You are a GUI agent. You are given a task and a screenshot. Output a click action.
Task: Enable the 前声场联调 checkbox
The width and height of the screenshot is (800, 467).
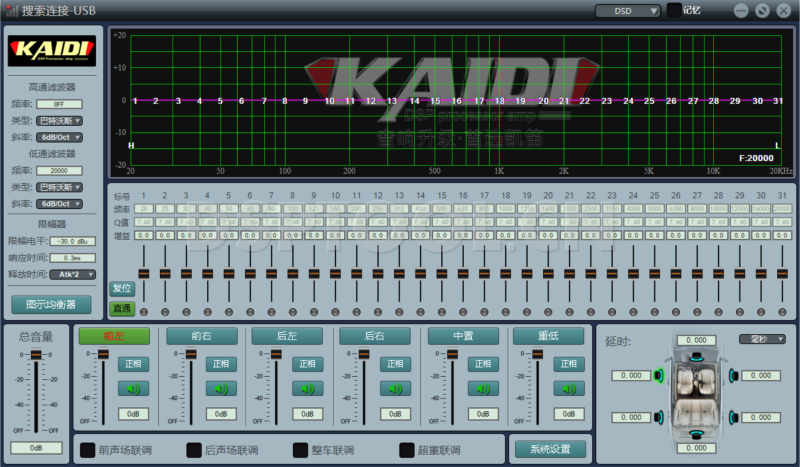pos(88,450)
